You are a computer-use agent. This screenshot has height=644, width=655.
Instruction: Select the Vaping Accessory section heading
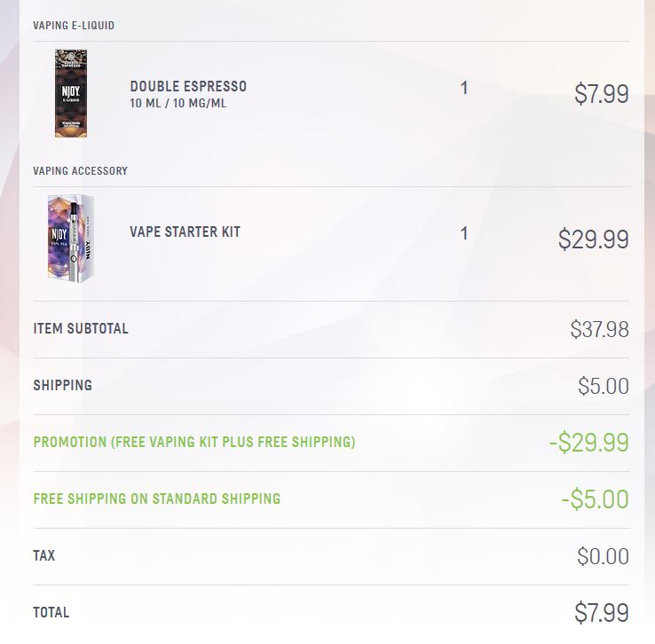[80, 170]
